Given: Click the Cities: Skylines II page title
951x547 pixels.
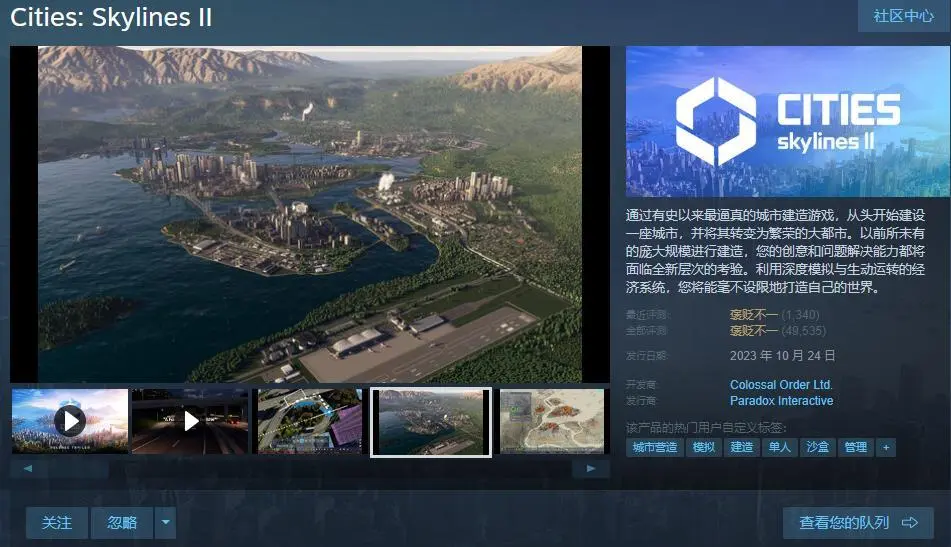Looking at the screenshot, I should (x=111, y=17).
